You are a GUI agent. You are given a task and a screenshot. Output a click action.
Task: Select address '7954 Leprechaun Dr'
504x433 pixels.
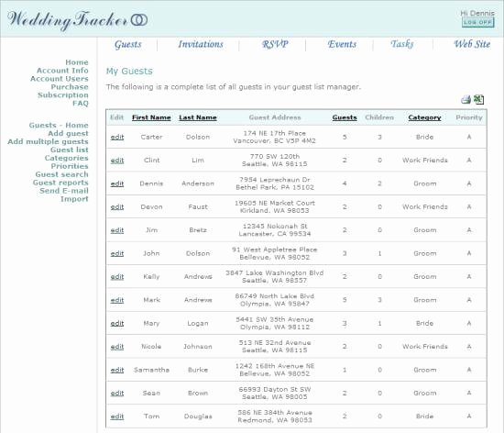click(x=275, y=180)
